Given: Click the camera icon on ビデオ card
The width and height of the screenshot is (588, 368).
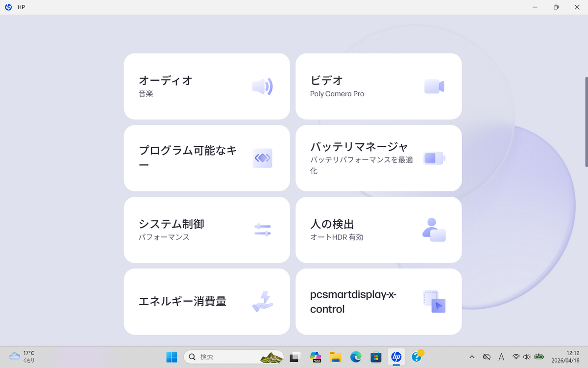Looking at the screenshot, I should [x=434, y=86].
